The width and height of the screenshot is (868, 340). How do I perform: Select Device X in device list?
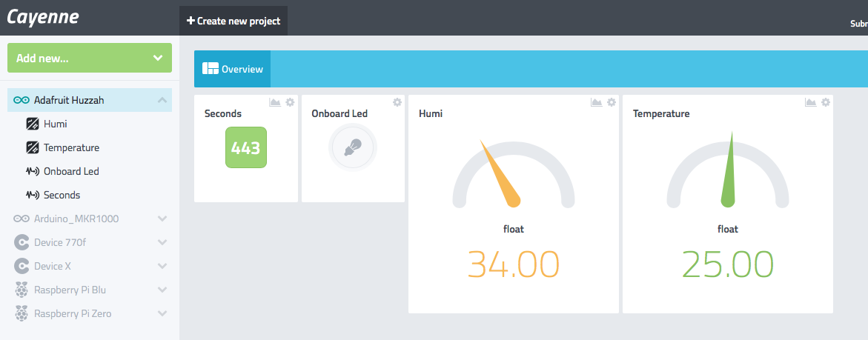53,266
